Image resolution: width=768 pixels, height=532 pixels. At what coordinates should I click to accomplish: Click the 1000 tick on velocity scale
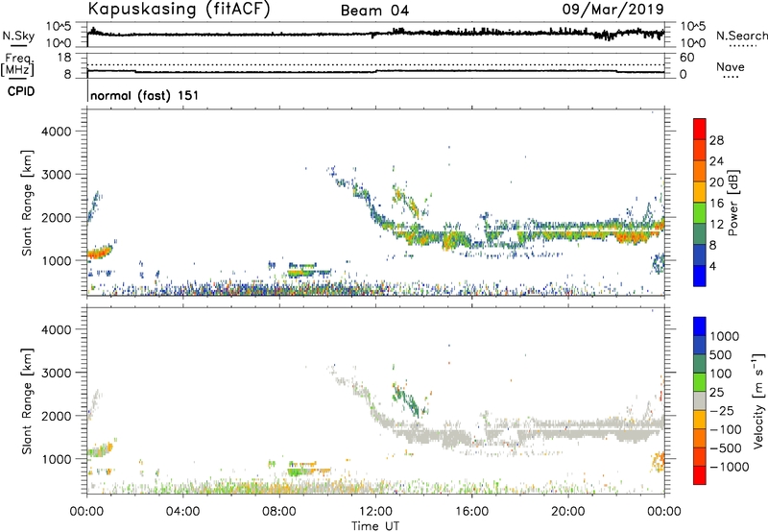(725, 336)
